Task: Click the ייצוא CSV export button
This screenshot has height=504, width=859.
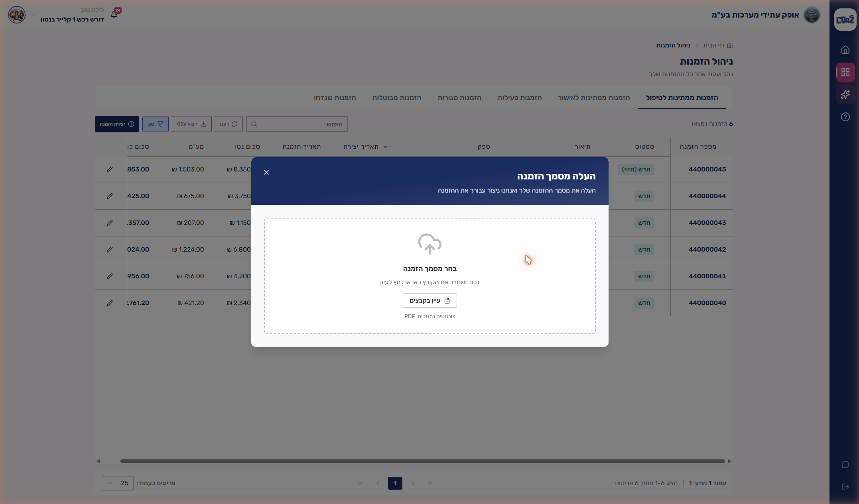Action: coord(192,124)
